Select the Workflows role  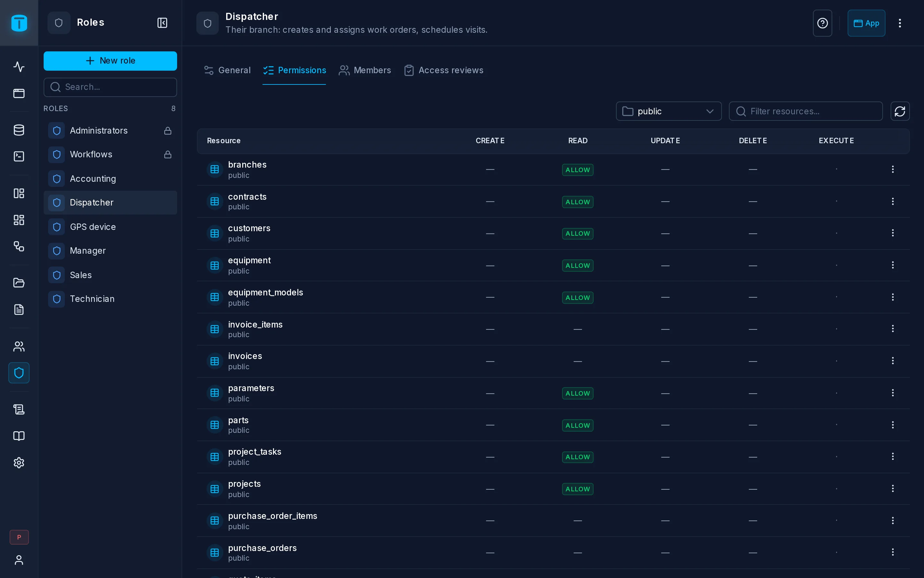[110, 154]
